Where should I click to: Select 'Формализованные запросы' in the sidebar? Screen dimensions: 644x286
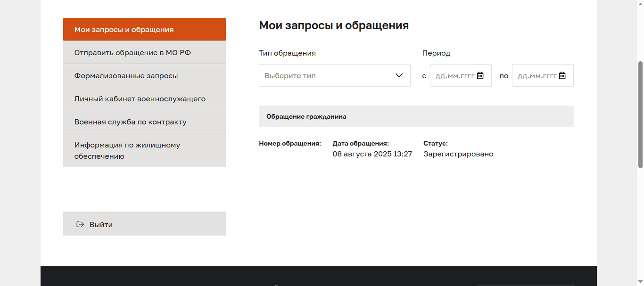pos(144,75)
